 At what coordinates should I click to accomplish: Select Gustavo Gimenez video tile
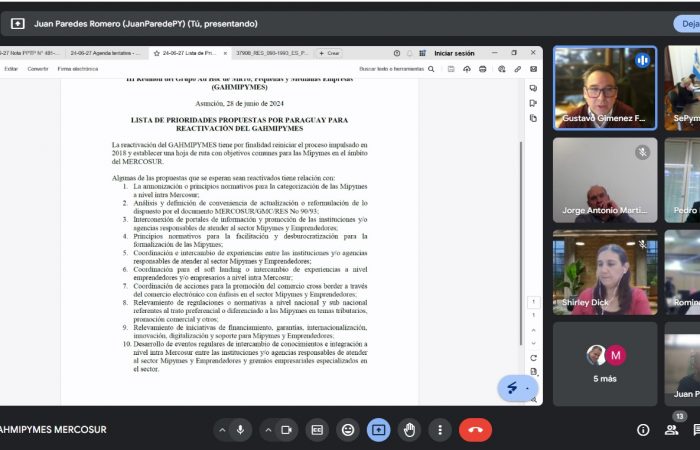tap(605, 88)
